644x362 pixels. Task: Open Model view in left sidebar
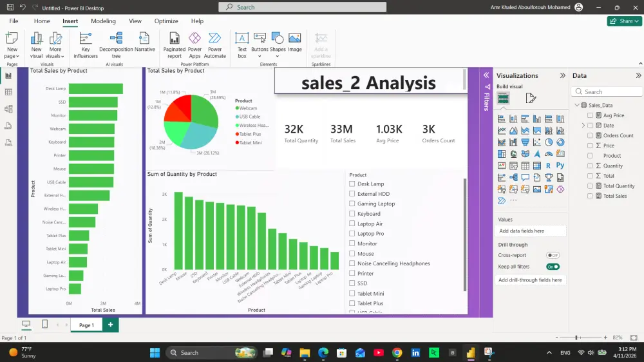pyautogui.click(x=8, y=109)
